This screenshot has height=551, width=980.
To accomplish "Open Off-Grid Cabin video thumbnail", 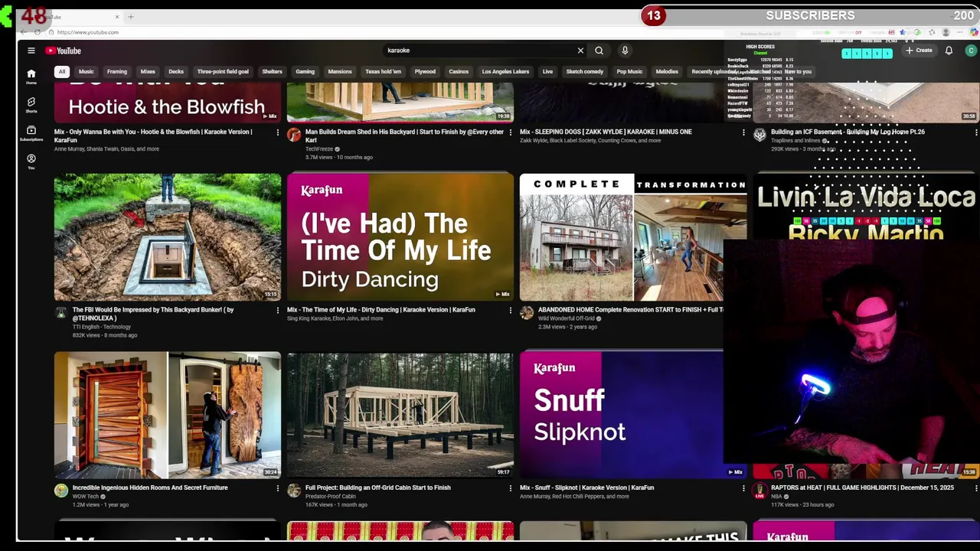I will (400, 415).
